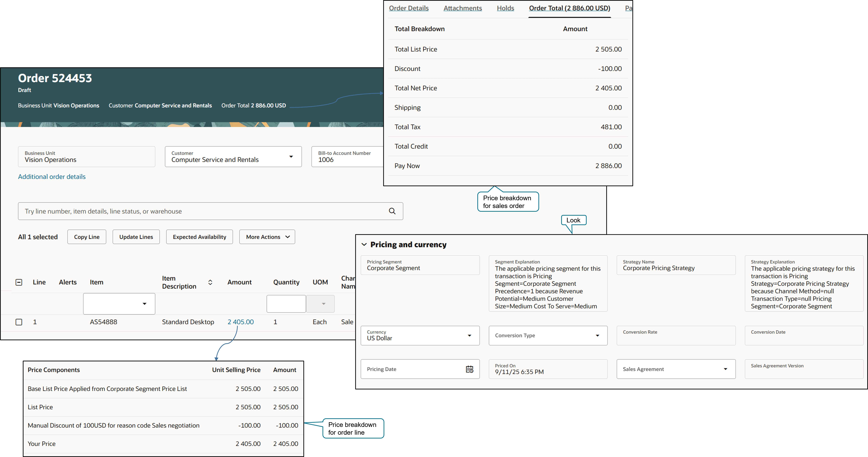The width and height of the screenshot is (868, 457).
Task: Open the Item filter dropdown arrow
Action: coord(145,304)
